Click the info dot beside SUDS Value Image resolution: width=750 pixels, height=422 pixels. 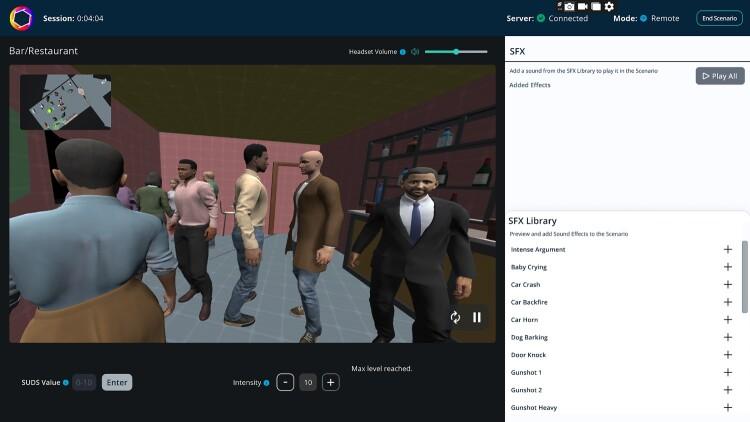point(66,382)
